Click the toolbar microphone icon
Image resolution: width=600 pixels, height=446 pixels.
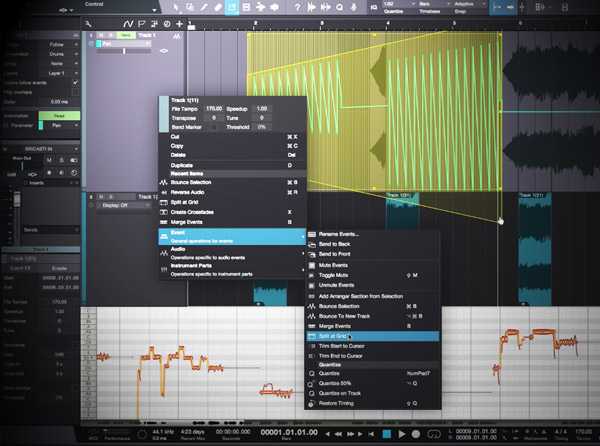[354, 7]
